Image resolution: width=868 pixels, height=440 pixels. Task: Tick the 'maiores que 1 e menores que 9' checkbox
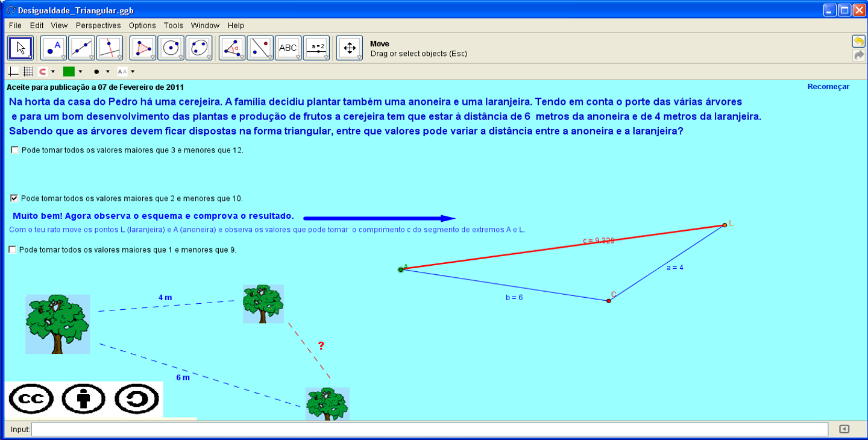tap(13, 250)
